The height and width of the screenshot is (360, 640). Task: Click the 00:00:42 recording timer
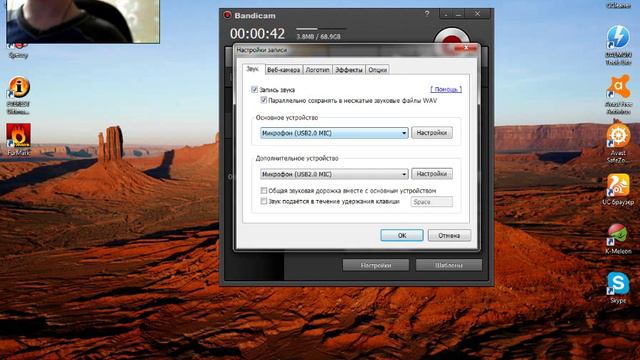click(x=257, y=33)
